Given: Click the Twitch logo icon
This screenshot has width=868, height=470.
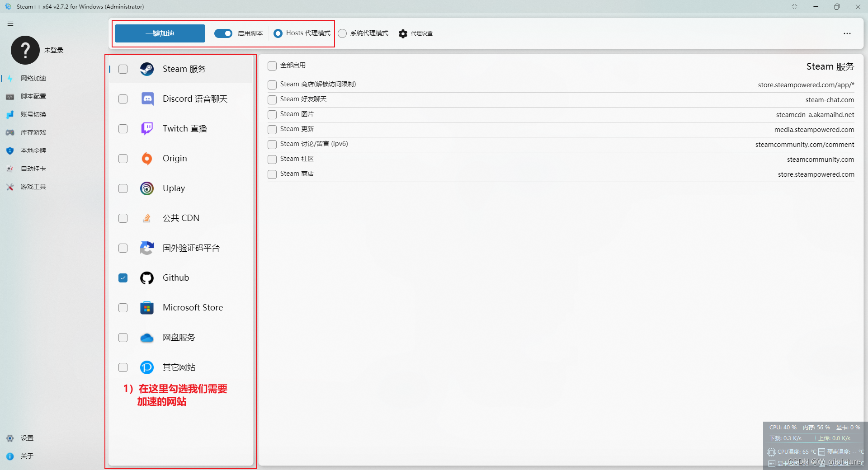Looking at the screenshot, I should [147, 129].
